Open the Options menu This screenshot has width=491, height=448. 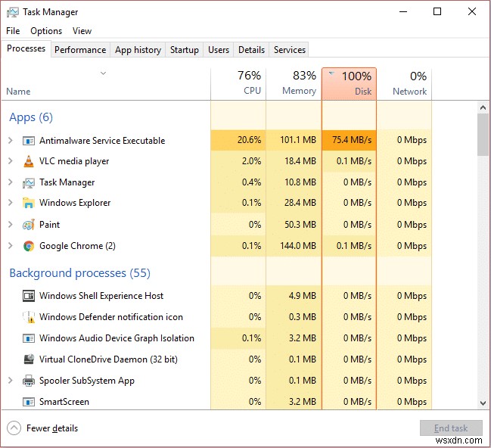tap(46, 31)
